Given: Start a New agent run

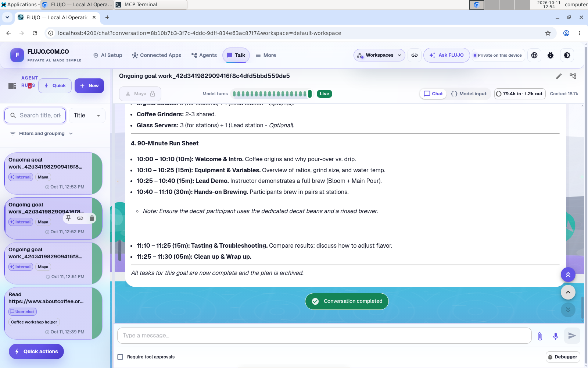Looking at the screenshot, I should (x=89, y=86).
